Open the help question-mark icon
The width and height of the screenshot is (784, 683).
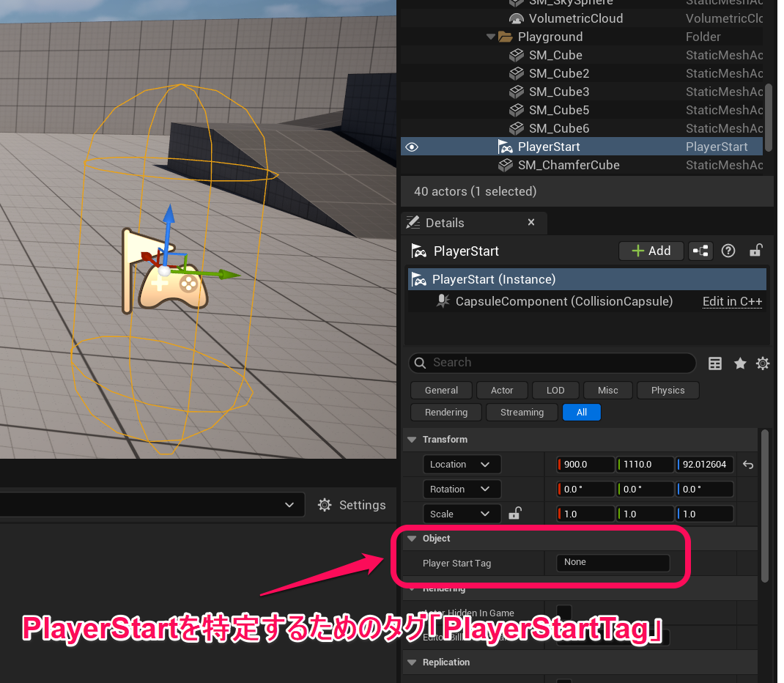[728, 251]
